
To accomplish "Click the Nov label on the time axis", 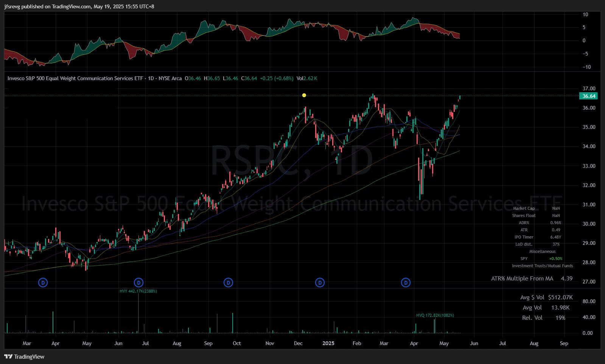I will tap(270, 343).
